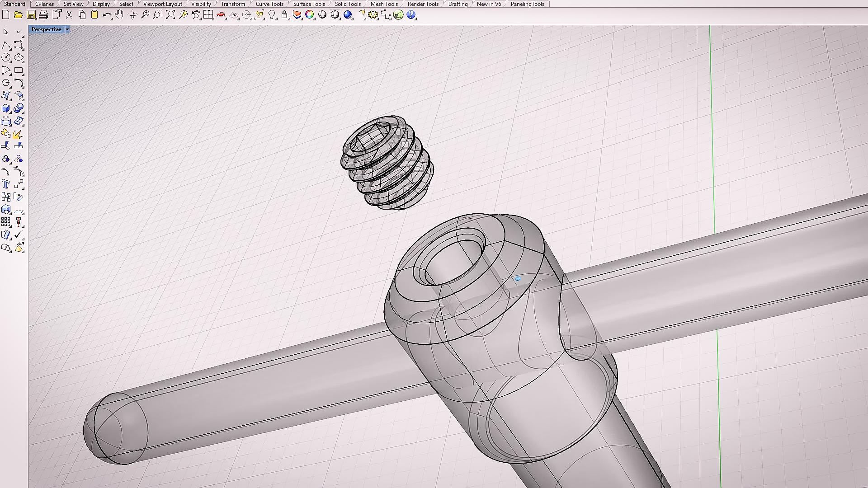868x488 pixels.
Task: Toggle the lock objects icon
Action: (x=284, y=15)
